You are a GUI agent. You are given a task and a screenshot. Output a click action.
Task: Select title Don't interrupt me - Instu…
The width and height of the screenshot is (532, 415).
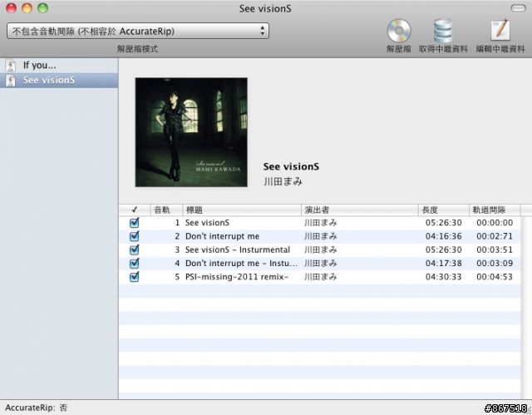pyautogui.click(x=241, y=264)
